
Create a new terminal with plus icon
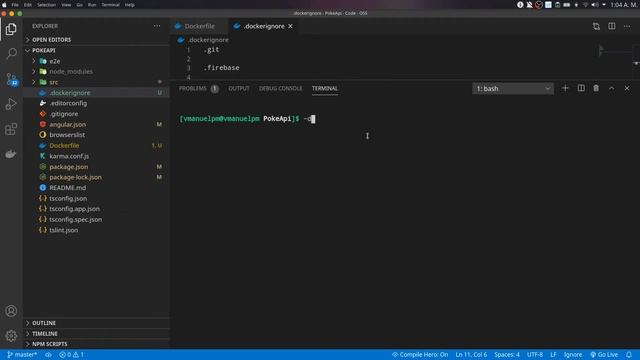pos(565,88)
